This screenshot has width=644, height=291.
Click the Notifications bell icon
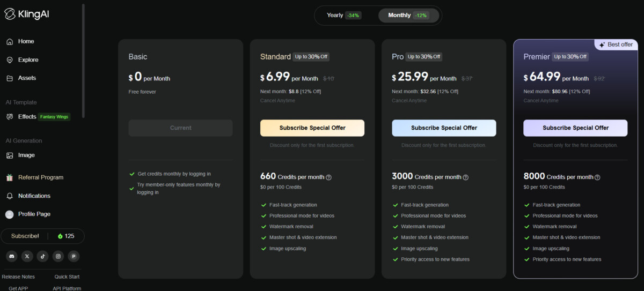coord(10,196)
